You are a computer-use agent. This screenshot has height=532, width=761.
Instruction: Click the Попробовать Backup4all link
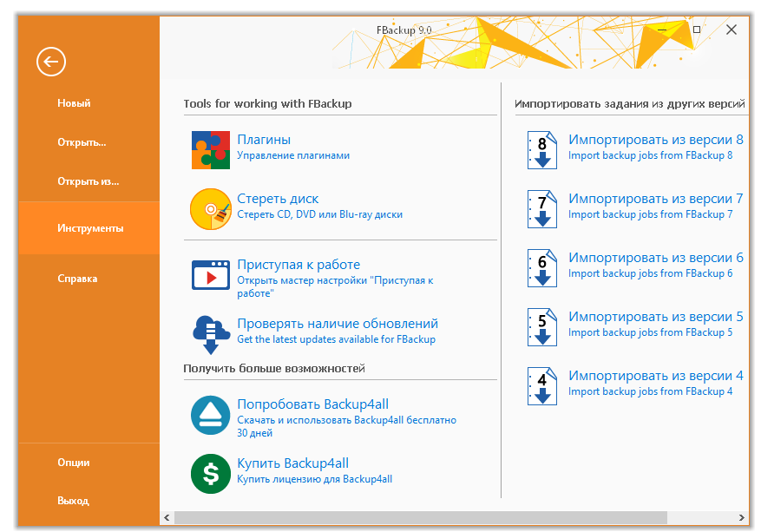(x=312, y=404)
